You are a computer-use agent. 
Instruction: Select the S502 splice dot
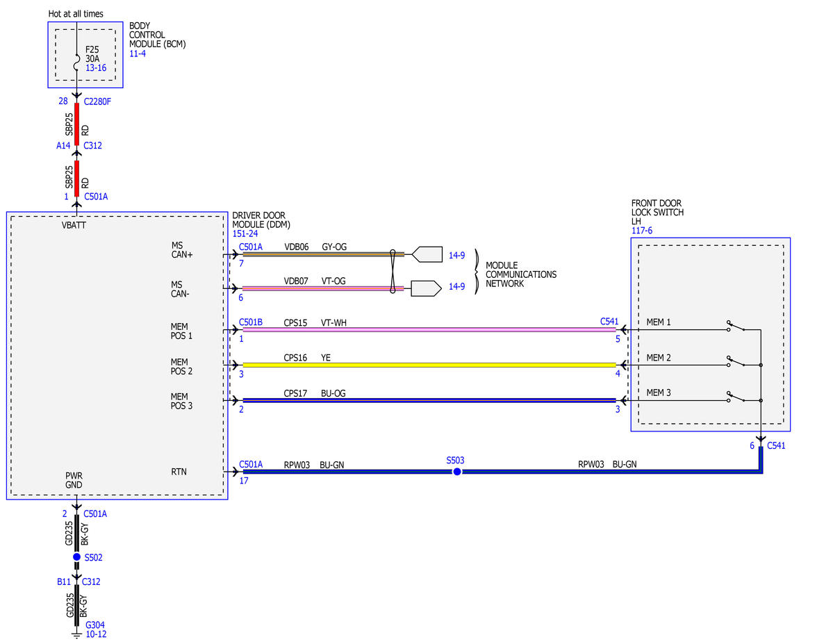[x=76, y=557]
